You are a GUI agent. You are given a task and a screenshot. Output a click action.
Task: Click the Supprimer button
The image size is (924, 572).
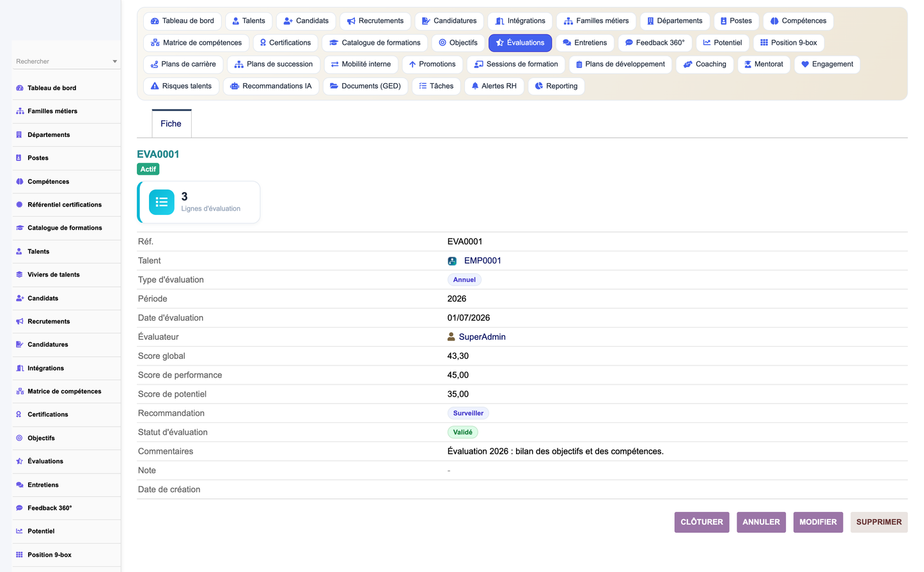[879, 522]
